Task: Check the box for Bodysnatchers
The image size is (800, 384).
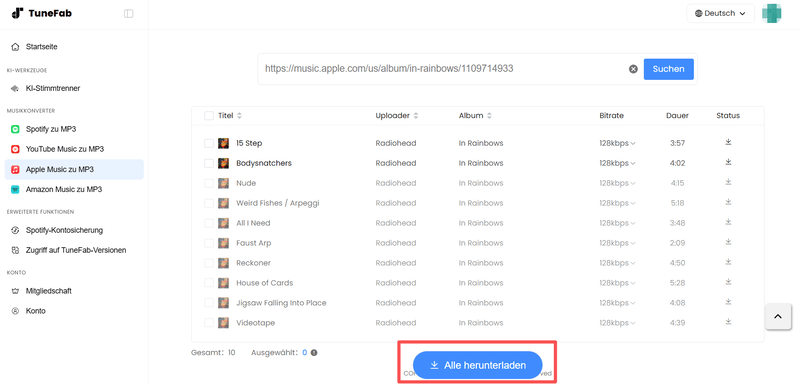Action: [x=209, y=163]
